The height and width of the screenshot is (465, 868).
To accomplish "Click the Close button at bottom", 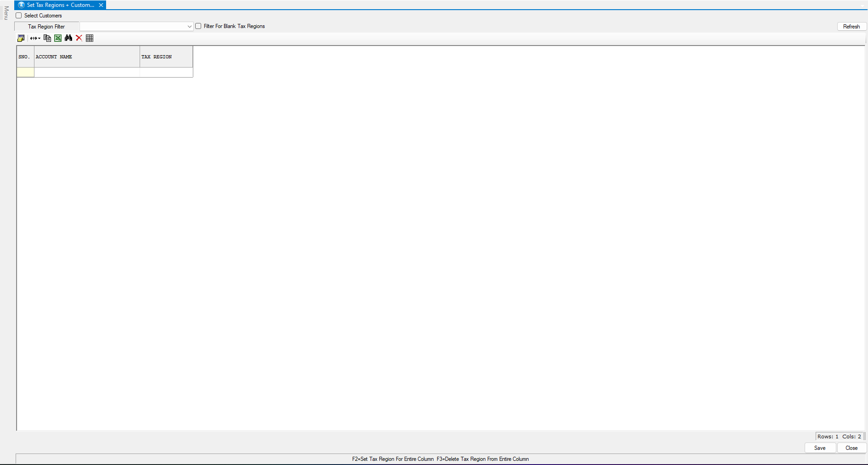I will pos(851,448).
